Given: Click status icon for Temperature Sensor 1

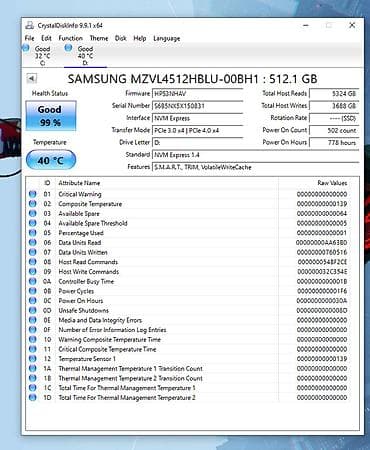Looking at the screenshot, I should click(x=32, y=359).
